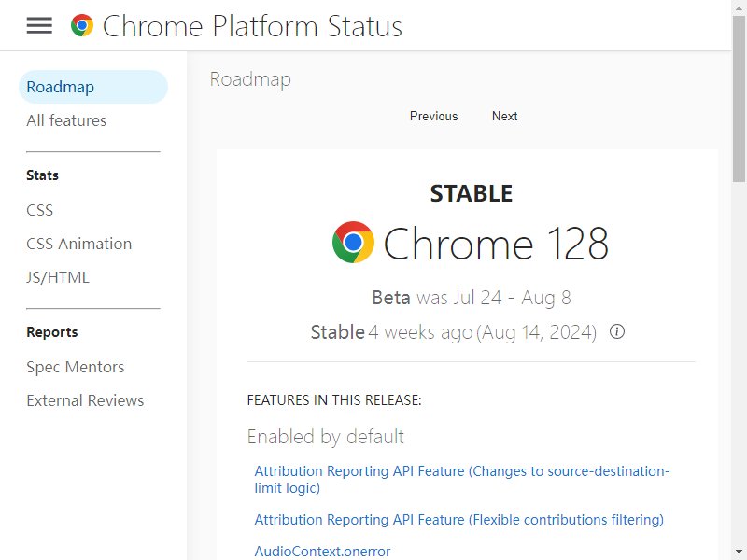Click the Previous milestone button
Image resolution: width=747 pixels, height=560 pixels.
coord(433,116)
